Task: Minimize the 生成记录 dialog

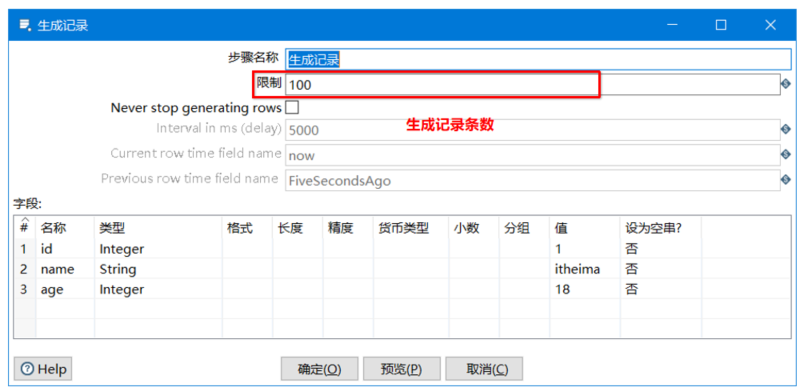Action: [671, 25]
